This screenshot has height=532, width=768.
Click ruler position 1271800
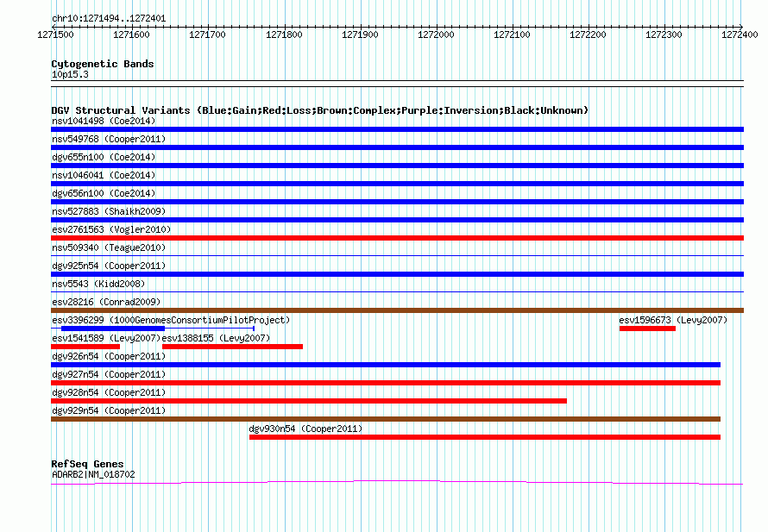[284, 34]
